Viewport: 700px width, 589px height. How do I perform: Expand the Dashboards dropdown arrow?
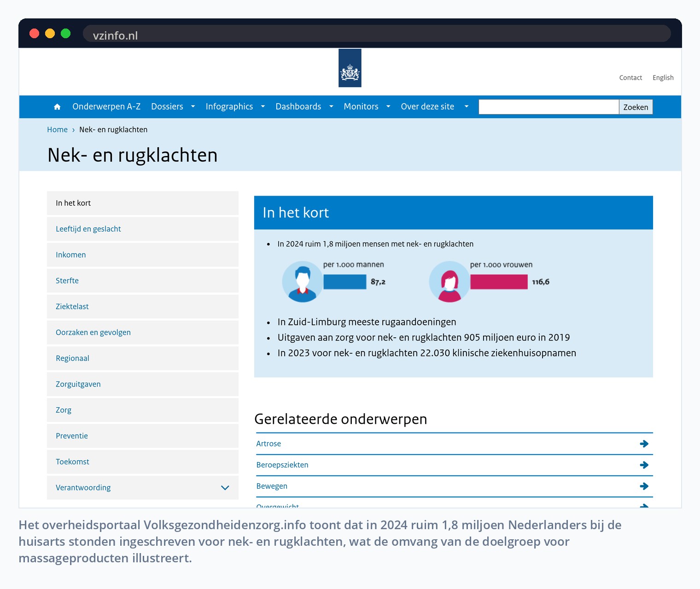click(331, 107)
